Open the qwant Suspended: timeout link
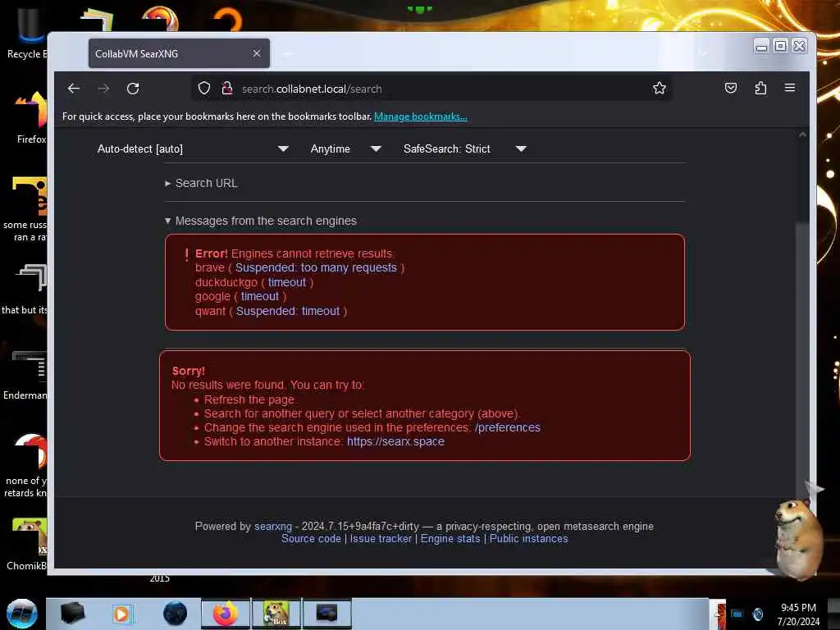840x630 pixels. tap(288, 311)
